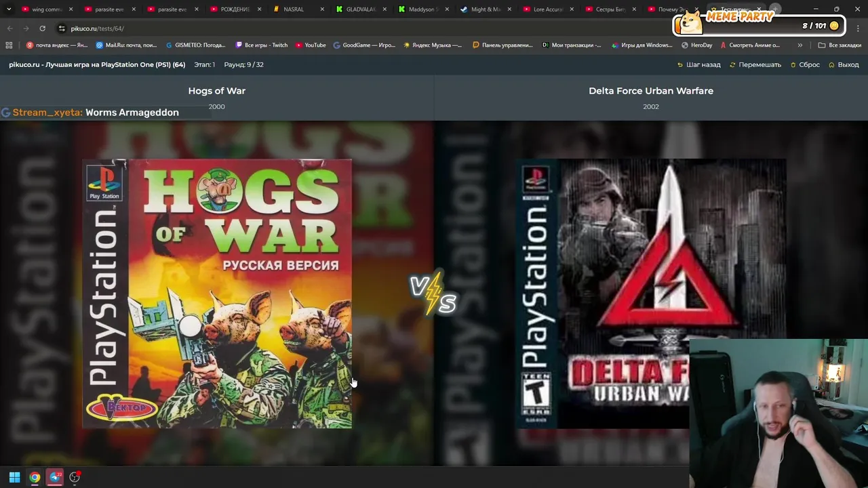Open the OBS taskbar icon
This screenshot has height=488, width=868.
[x=75, y=477]
